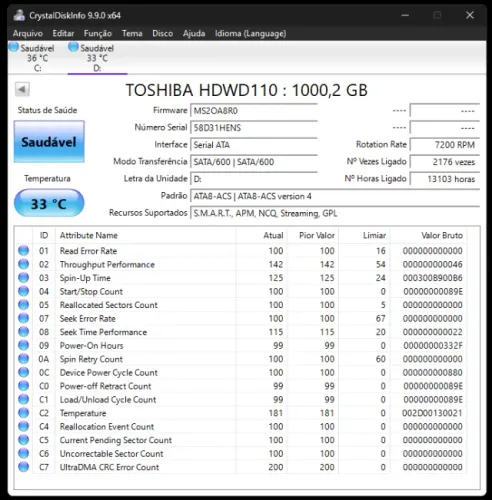Viewport: 492px width, 500px height.
Task: Click the Status de Saúde label
Action: tap(47, 110)
